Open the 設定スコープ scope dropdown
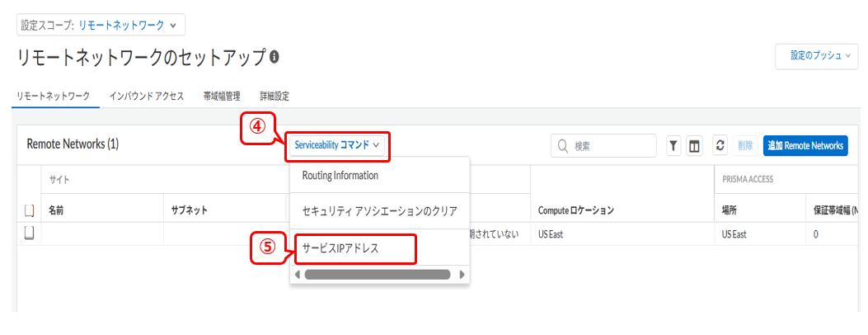This screenshot has width=868, height=335. click(x=101, y=25)
